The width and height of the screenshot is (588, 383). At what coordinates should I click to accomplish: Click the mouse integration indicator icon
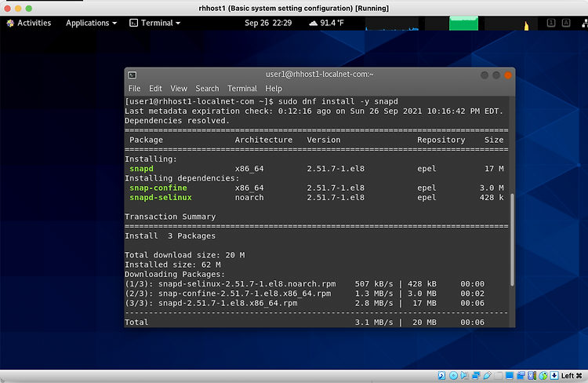click(543, 375)
